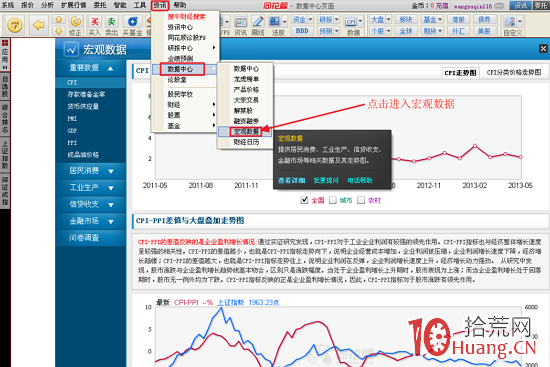
Task: Expand the 信贷收支 sidebar section
Action: coord(111,205)
